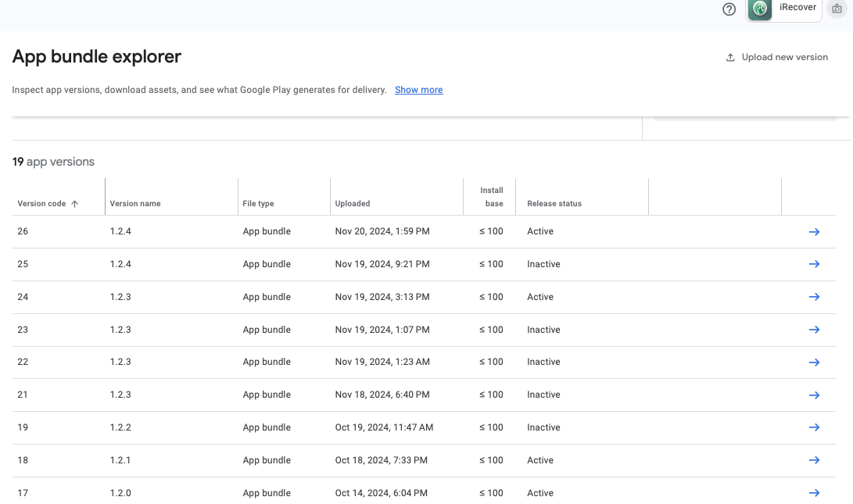Click the File type column header
Image resolution: width=853 pixels, height=504 pixels.
click(258, 204)
